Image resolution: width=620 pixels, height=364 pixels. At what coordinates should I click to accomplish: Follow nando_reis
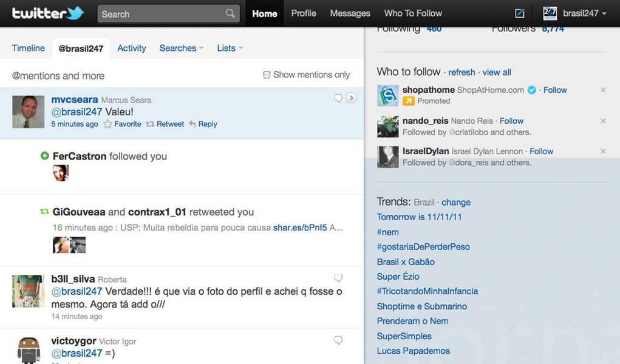click(x=511, y=121)
